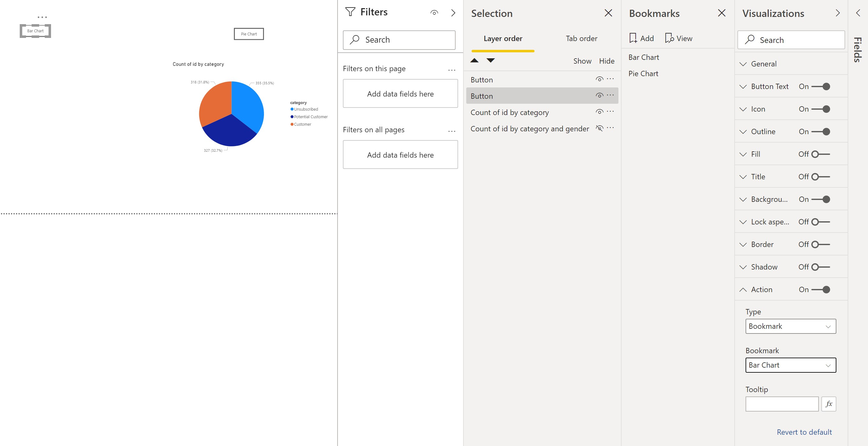
Task: Switch to the Tab order tab
Action: [581, 39]
